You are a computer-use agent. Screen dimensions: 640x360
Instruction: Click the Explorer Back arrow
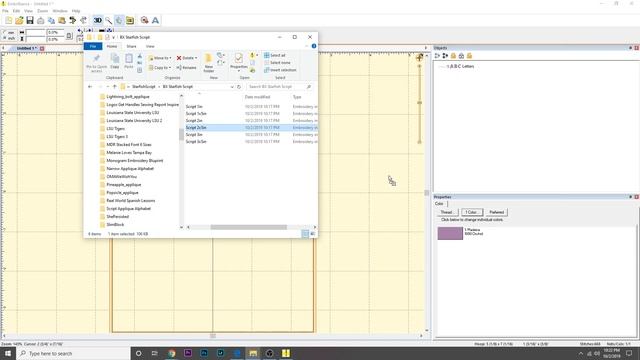90,87
